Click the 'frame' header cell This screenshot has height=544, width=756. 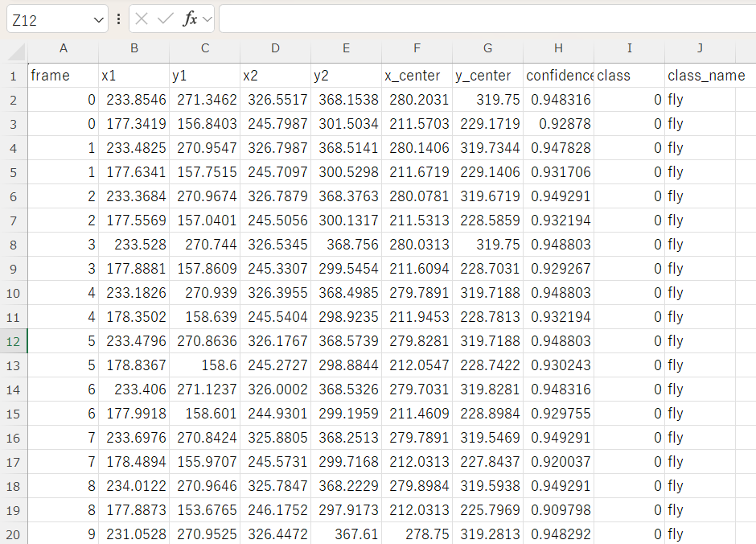63,76
